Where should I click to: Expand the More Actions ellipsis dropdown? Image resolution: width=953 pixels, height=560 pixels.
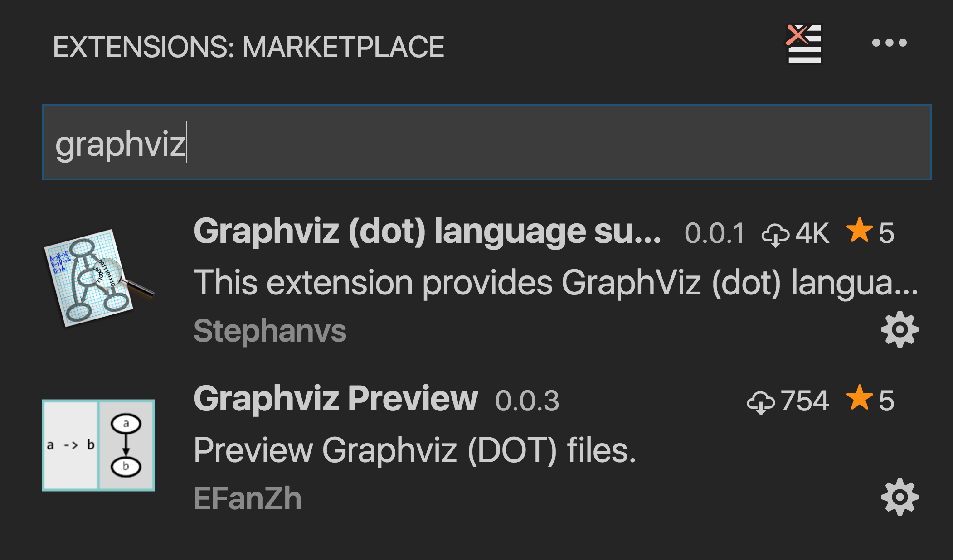pyautogui.click(x=890, y=43)
